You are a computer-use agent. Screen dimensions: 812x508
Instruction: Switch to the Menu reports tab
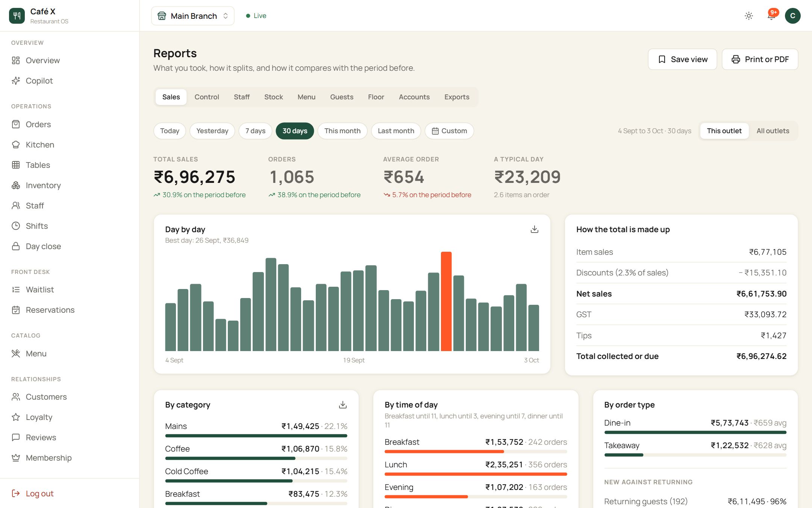click(306, 97)
